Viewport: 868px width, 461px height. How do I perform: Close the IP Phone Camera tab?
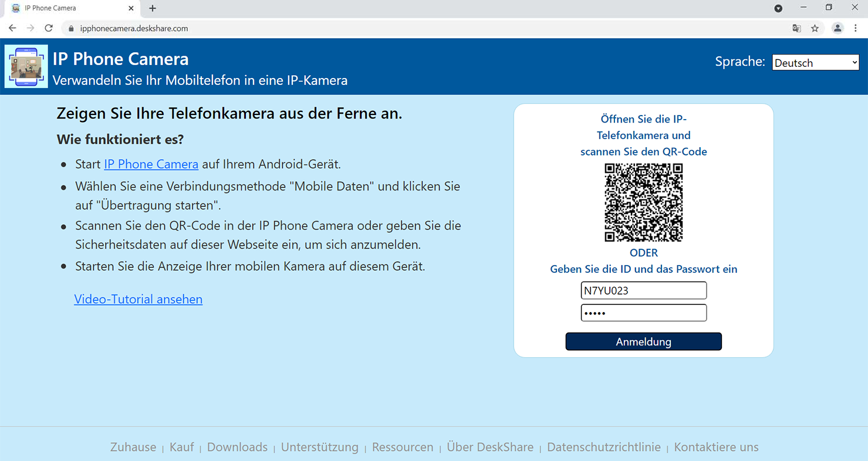pyautogui.click(x=131, y=8)
